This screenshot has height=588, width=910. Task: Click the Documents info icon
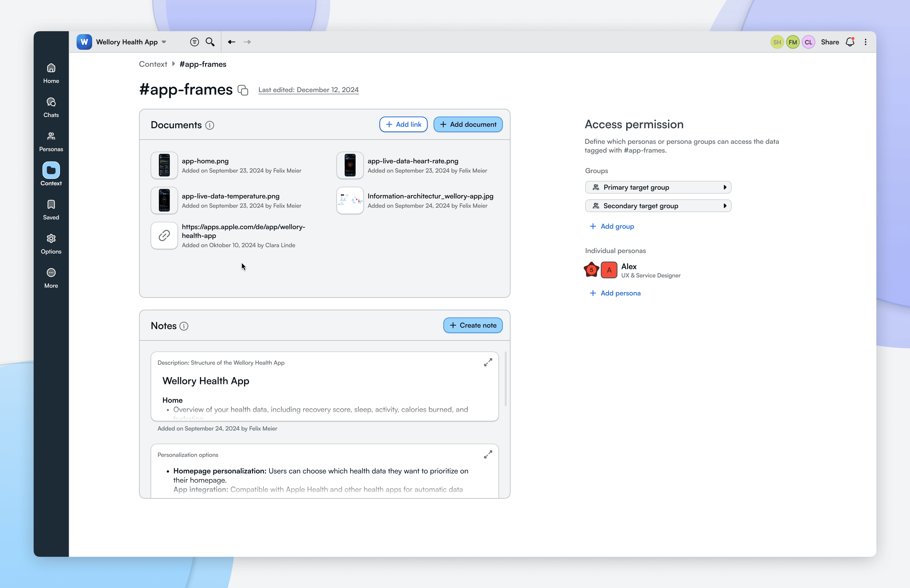click(210, 125)
